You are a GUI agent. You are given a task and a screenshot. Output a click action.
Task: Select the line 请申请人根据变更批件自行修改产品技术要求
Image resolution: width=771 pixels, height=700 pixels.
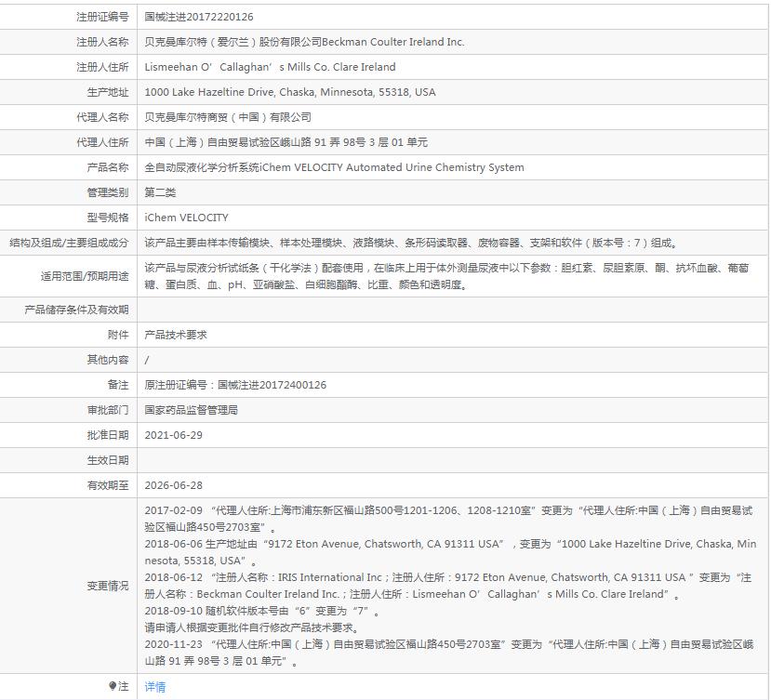252,627
